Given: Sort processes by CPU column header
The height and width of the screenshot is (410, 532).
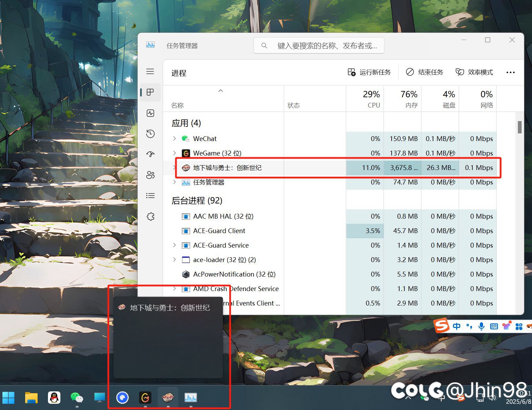Looking at the screenshot, I should coord(365,99).
